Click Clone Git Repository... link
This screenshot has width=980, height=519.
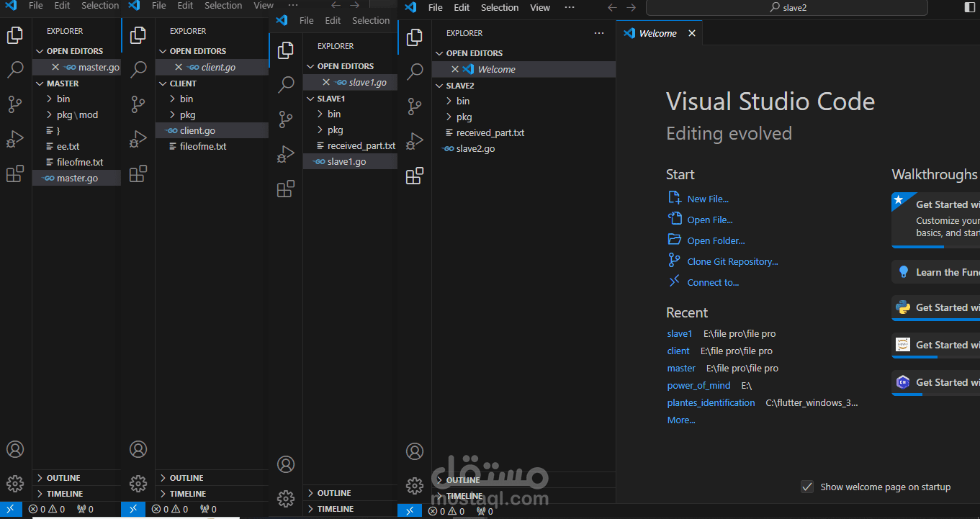point(732,261)
